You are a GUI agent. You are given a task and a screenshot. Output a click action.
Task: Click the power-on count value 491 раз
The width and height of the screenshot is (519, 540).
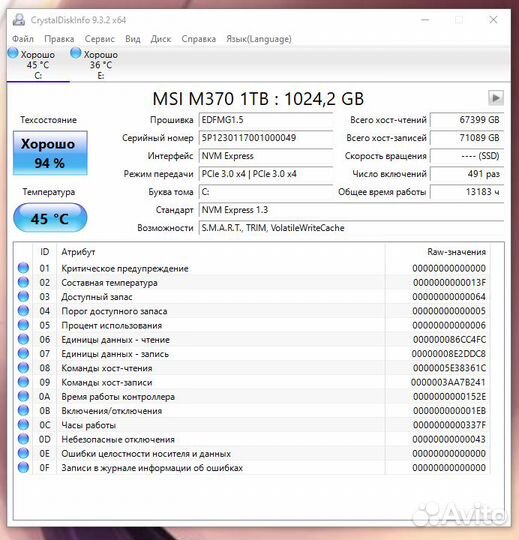pos(467,174)
